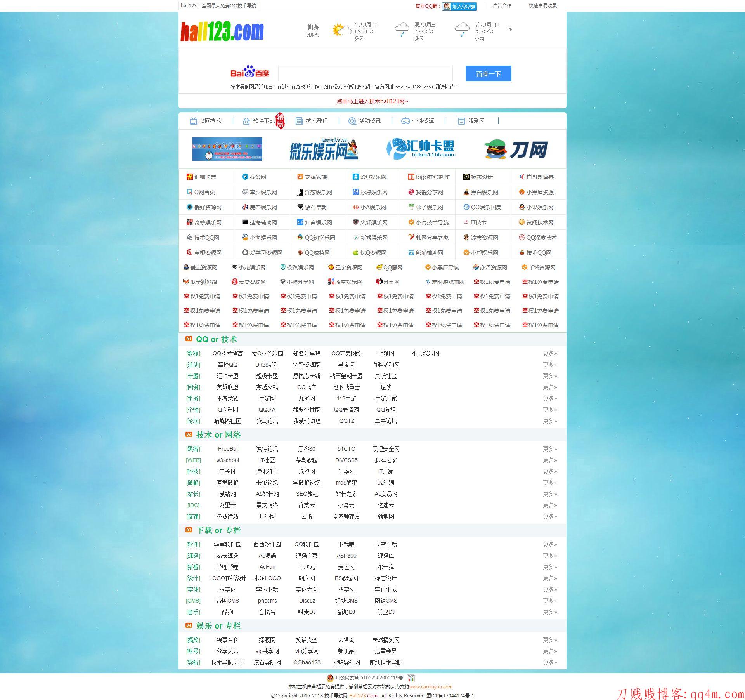The width and height of the screenshot is (745, 700).
Task: Expand 更多 in the 卡盟 row
Action: click(550, 376)
